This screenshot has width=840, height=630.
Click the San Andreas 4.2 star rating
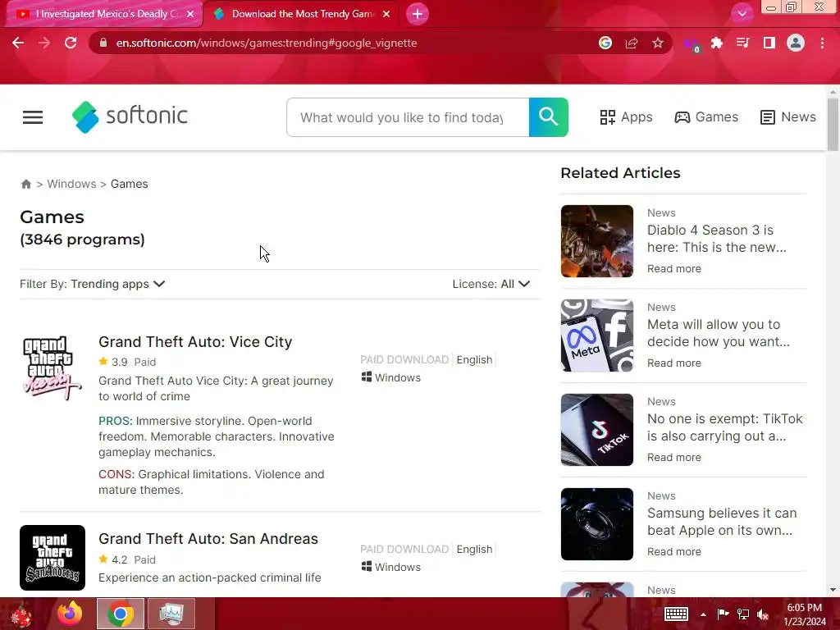(113, 559)
